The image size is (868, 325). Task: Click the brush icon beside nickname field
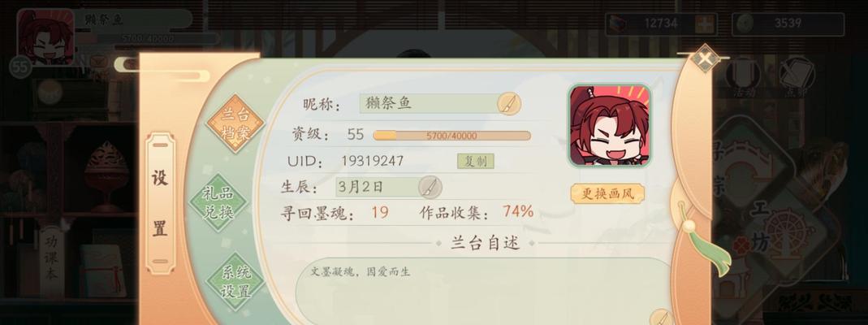tap(508, 103)
